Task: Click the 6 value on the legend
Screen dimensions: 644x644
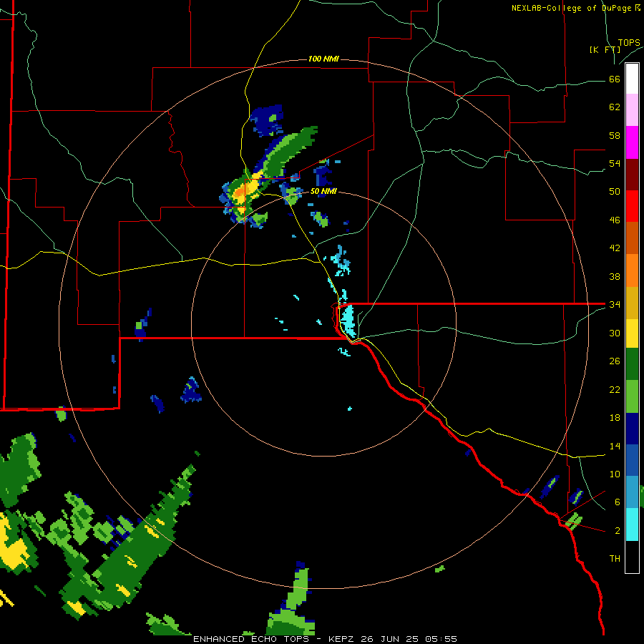Action: 618,502
